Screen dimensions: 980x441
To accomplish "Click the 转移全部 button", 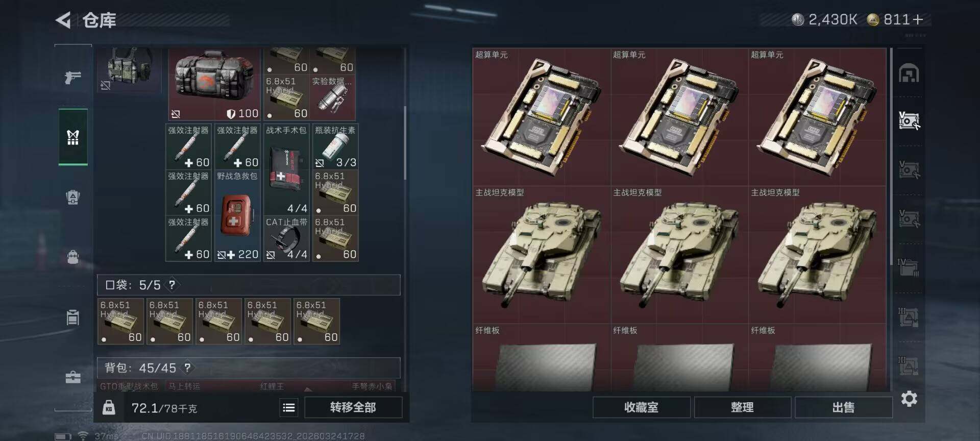I will tap(353, 407).
